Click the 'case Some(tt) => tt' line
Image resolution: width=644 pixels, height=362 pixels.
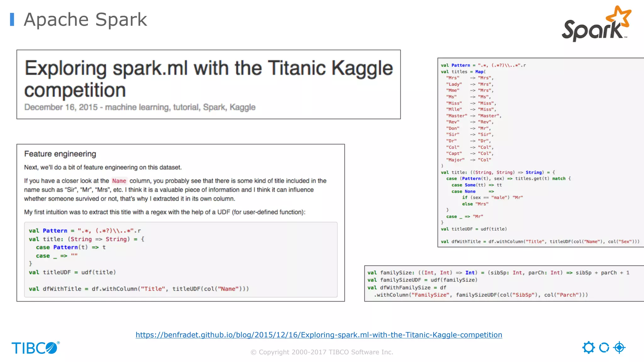coord(477,185)
